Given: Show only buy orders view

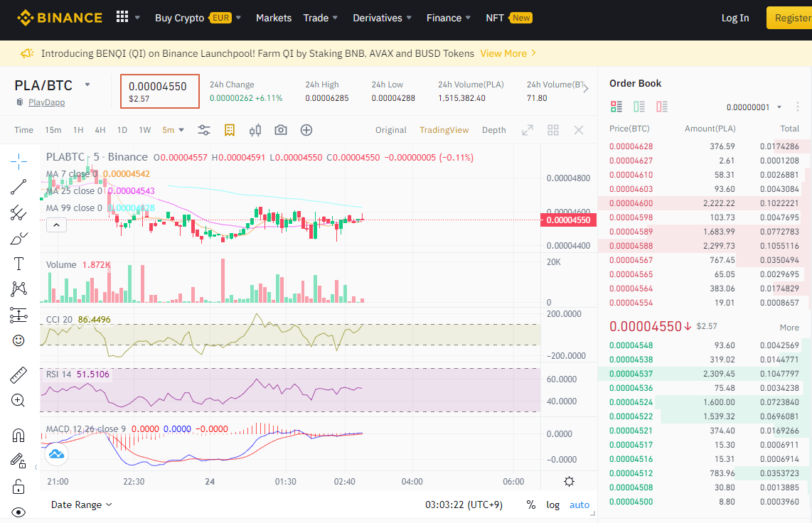Looking at the screenshot, I should (639, 107).
